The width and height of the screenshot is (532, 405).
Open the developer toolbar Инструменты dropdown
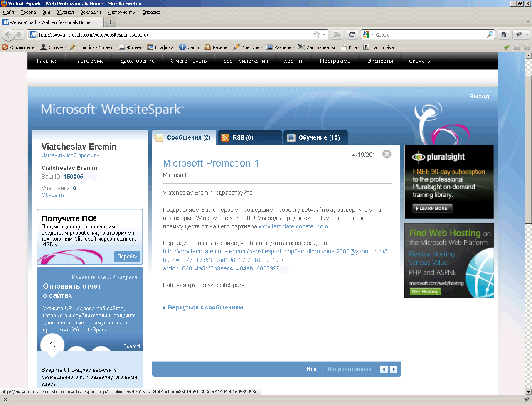(318, 47)
